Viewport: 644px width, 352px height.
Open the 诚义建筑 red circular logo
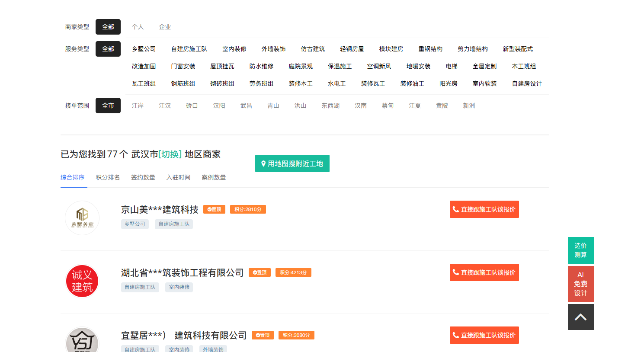pos(82,281)
